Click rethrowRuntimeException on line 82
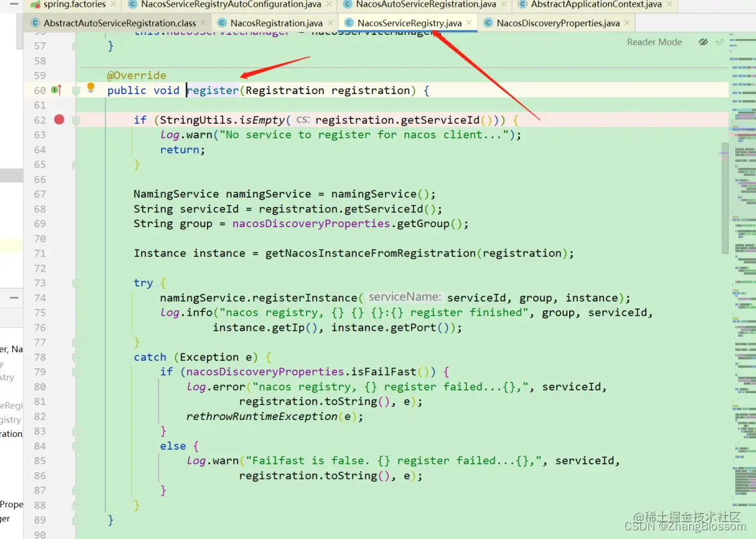Viewport: 756px width, 539px height. 262,416
